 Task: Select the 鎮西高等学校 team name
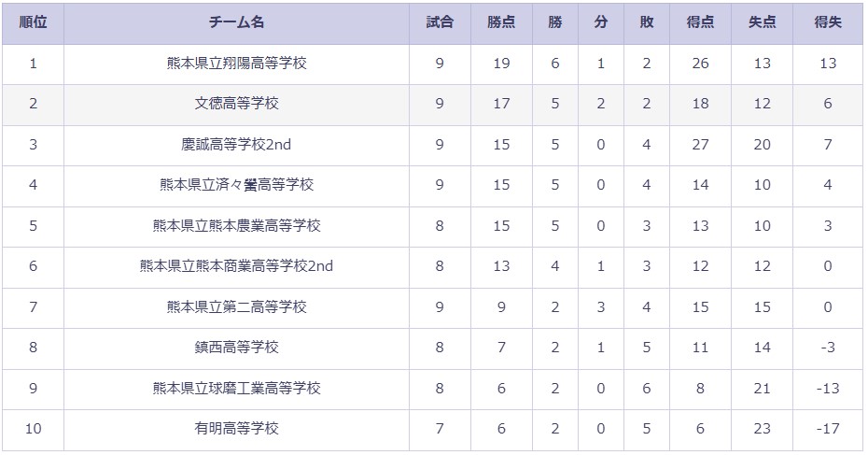point(236,348)
